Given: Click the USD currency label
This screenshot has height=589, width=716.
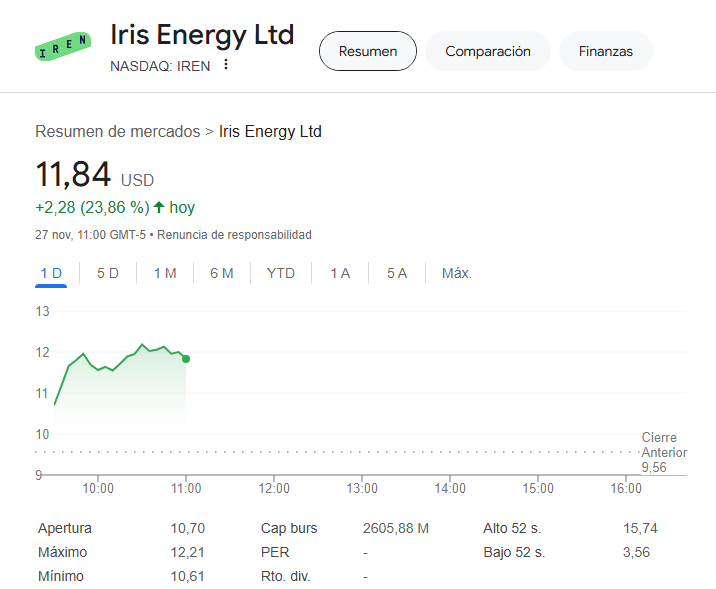Looking at the screenshot, I should point(137,180).
